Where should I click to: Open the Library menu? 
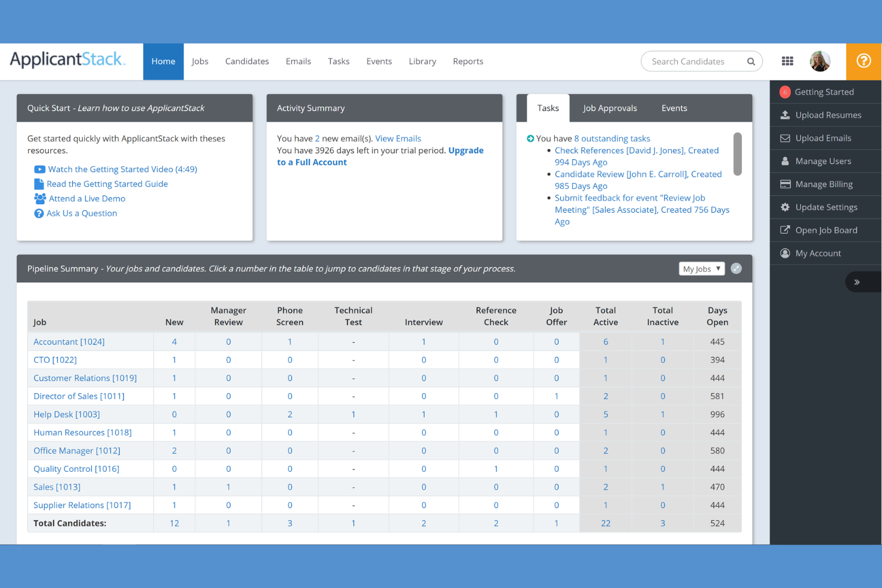423,61
